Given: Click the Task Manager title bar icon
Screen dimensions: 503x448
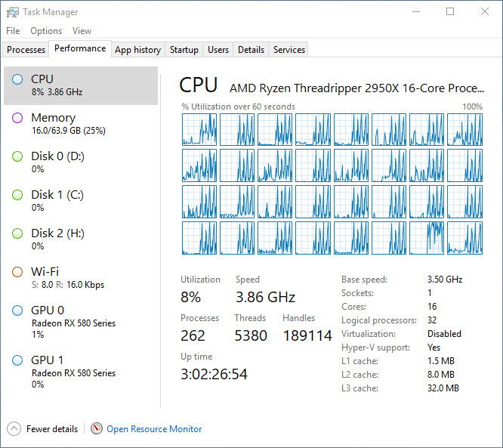Looking at the screenshot, I should click(x=12, y=12).
